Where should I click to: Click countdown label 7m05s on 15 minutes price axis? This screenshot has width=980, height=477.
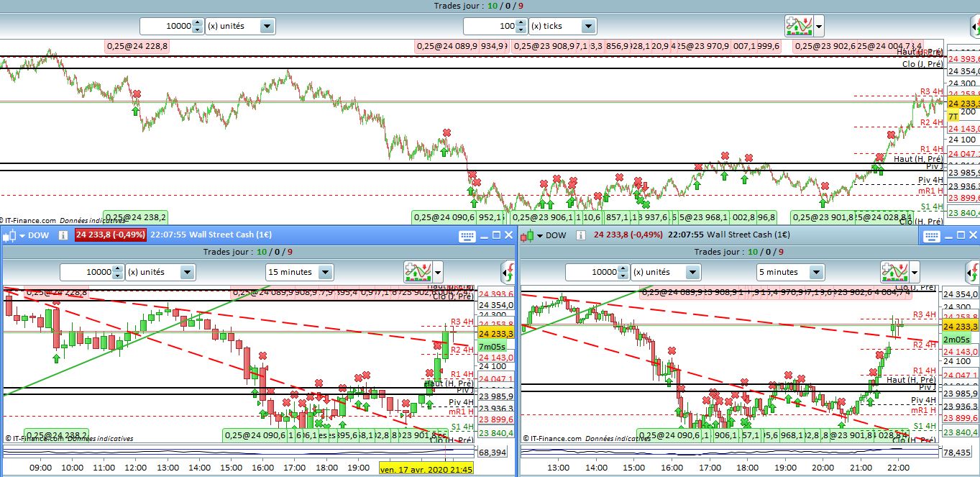coord(493,347)
